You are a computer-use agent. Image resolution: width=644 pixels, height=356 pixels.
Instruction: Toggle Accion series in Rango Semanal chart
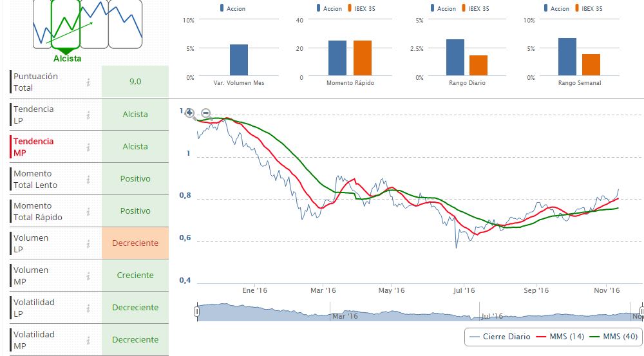click(555, 8)
